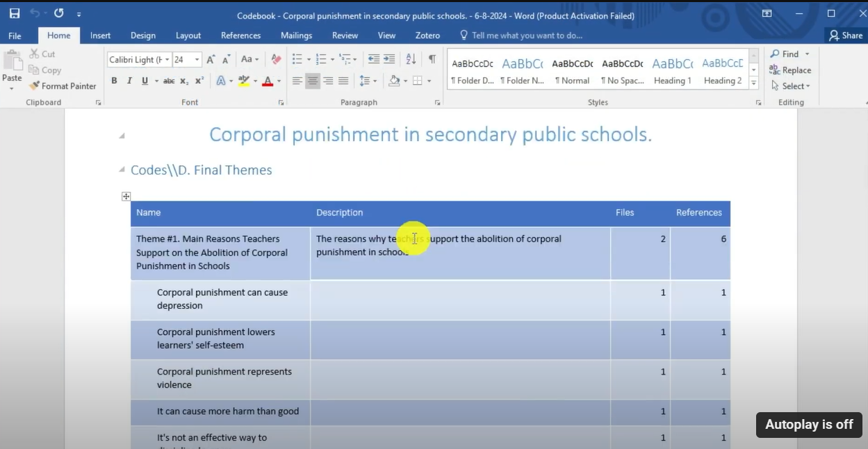This screenshot has height=449, width=868.
Task: Toggle the Show/Hide paragraph marks icon
Action: click(432, 59)
